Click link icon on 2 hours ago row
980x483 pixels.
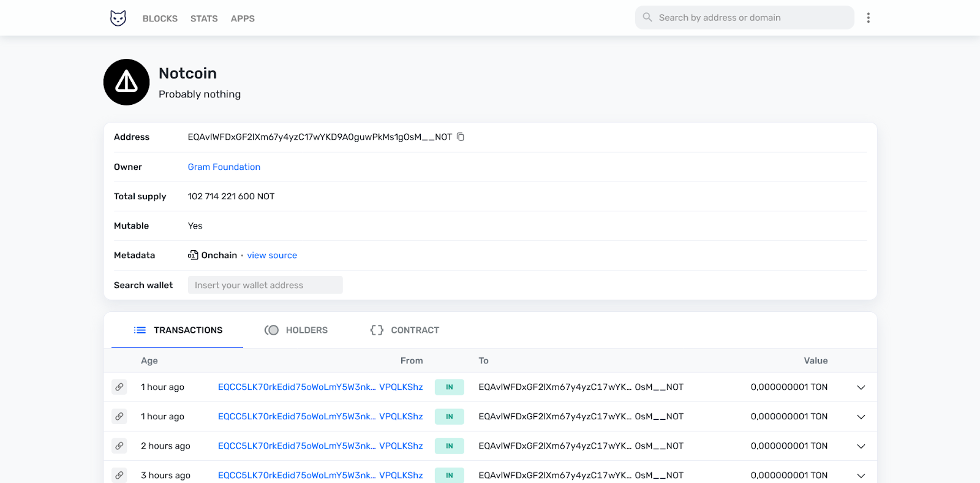[119, 446]
